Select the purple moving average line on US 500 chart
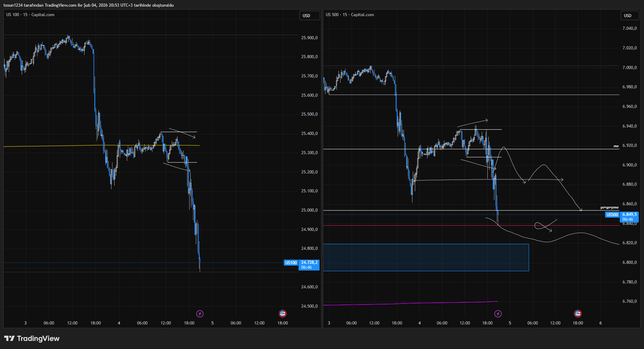 [x=411, y=303]
